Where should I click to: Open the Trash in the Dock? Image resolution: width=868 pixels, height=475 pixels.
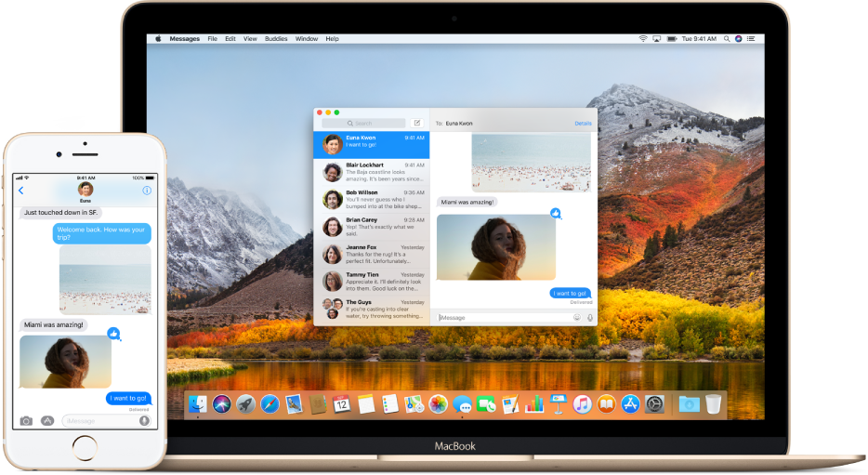point(714,404)
